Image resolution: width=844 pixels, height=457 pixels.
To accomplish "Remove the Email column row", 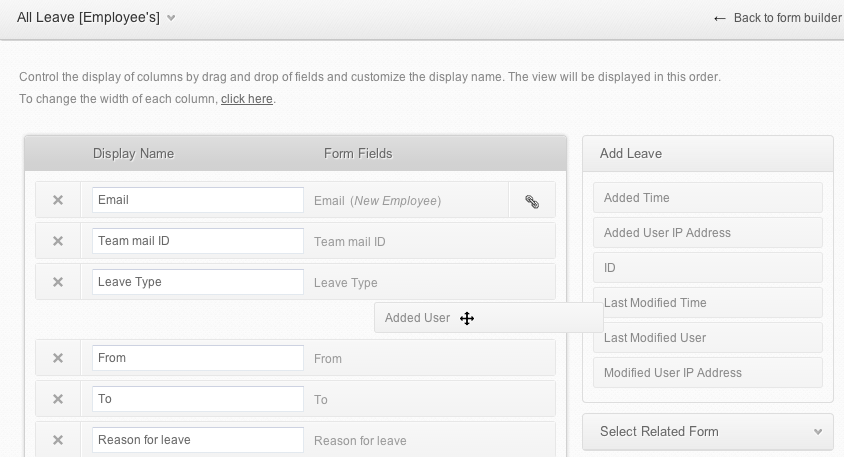I will click(x=58, y=200).
